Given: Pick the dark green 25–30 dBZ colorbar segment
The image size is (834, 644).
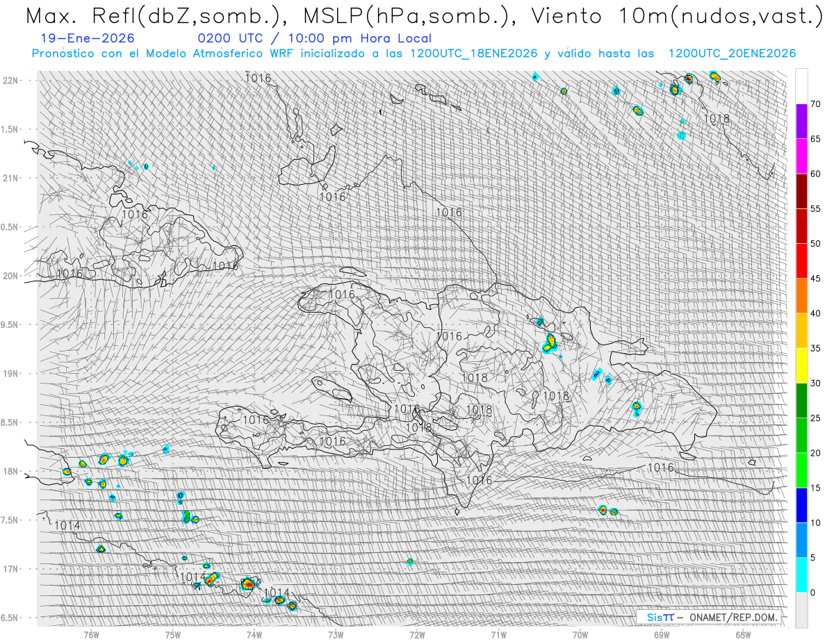Looking at the screenshot, I should (801, 400).
